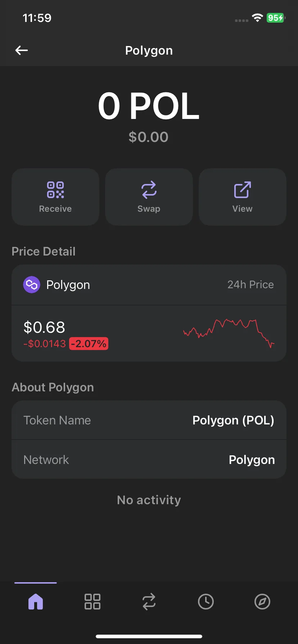
Task: Click the -2.07% change badge
Action: (89, 344)
